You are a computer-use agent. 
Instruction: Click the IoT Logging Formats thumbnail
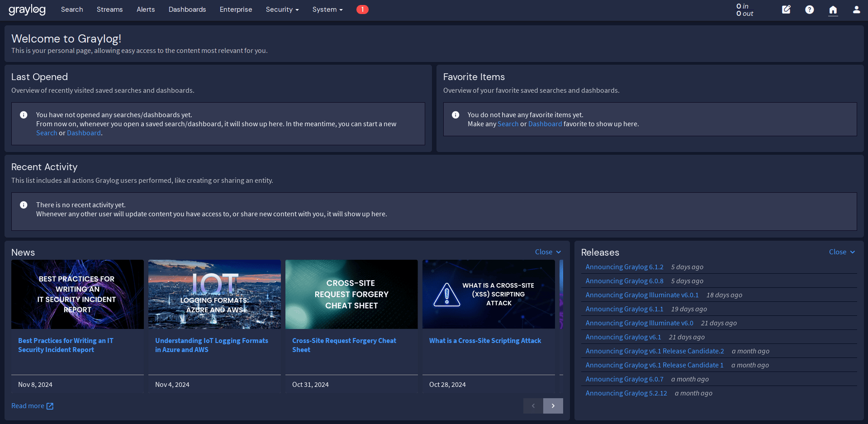point(214,294)
